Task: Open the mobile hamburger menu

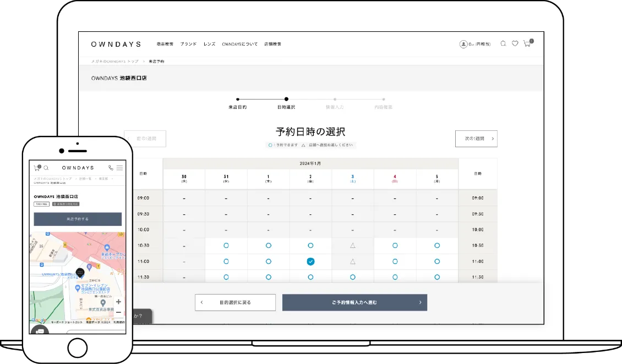Action: tap(120, 168)
